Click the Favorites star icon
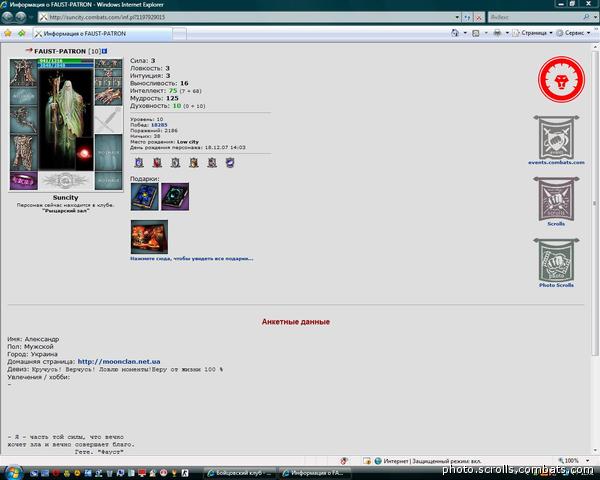The width and height of the screenshot is (600, 480). pyautogui.click(x=8, y=33)
